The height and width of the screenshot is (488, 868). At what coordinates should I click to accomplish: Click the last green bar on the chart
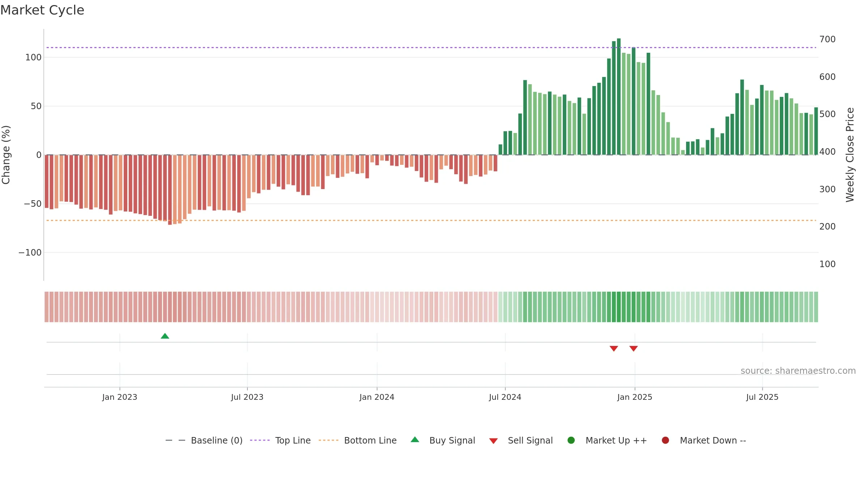tap(816, 131)
